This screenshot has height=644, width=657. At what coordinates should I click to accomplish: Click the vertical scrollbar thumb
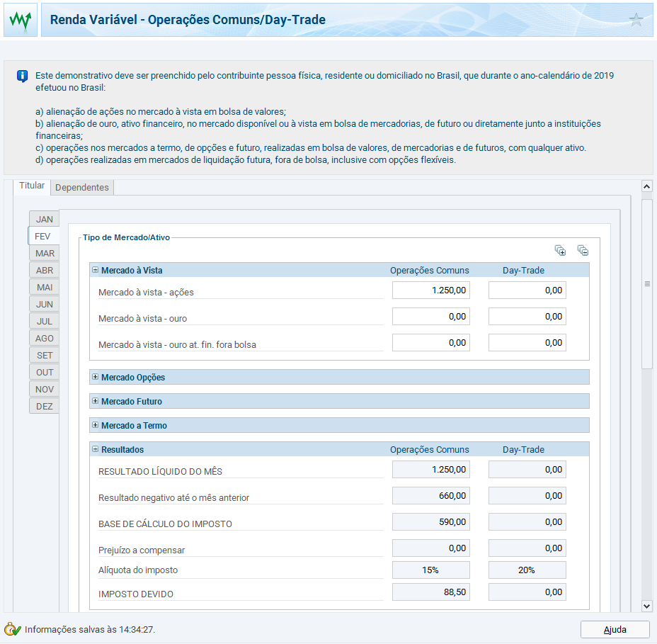pos(646,283)
